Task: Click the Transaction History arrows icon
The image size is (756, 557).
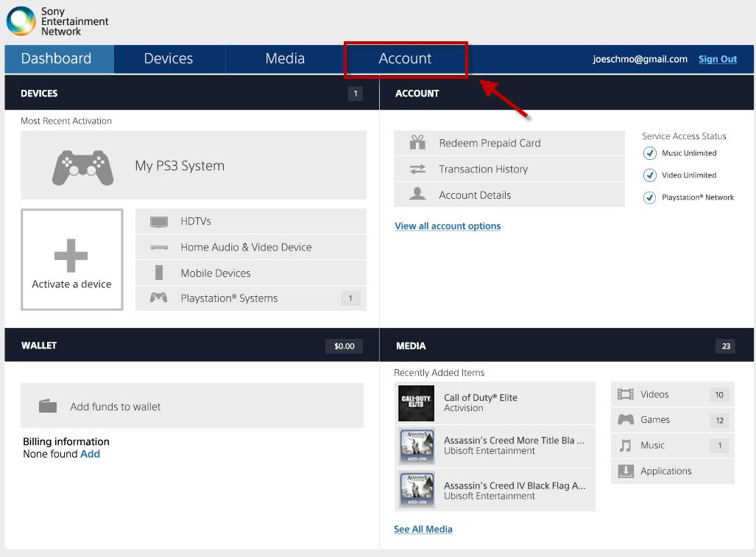Action: (417, 169)
